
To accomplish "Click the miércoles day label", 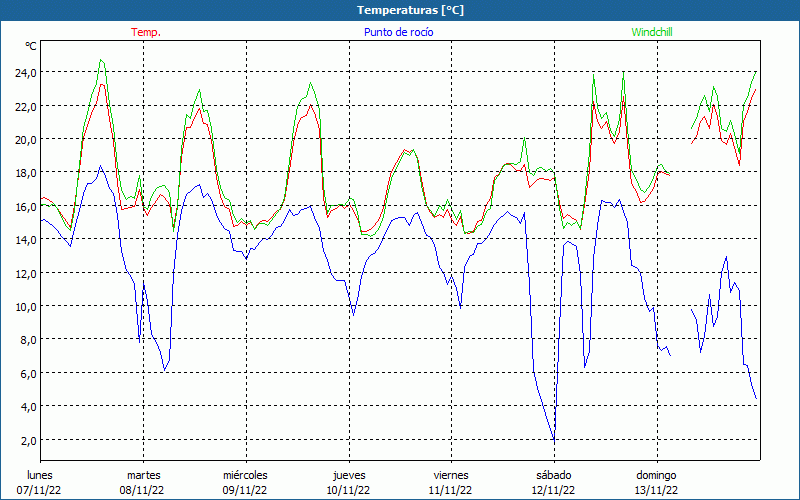I will click(x=245, y=475).
